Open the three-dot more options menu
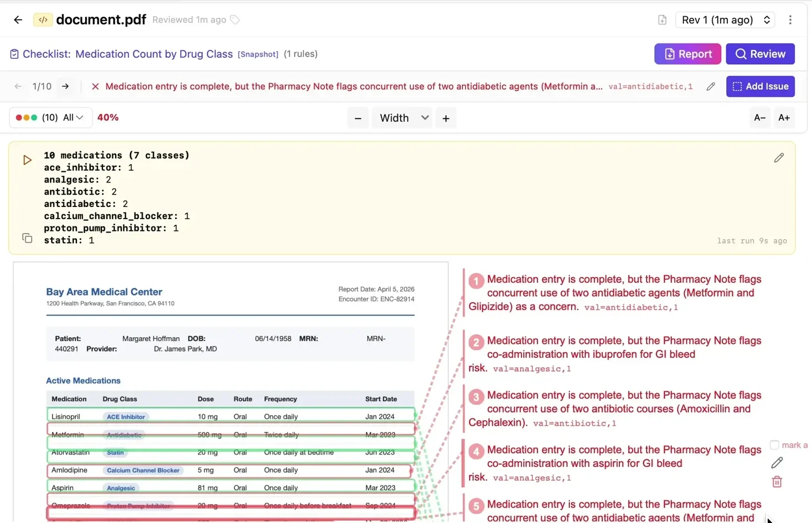 790,20
